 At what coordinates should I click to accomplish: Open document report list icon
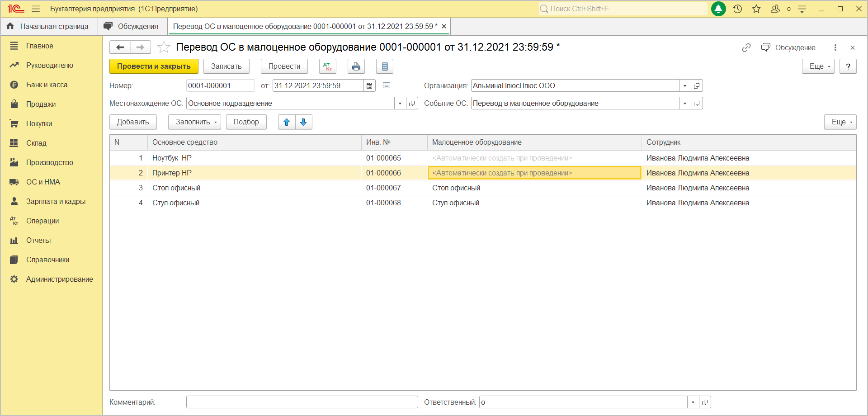coord(385,66)
